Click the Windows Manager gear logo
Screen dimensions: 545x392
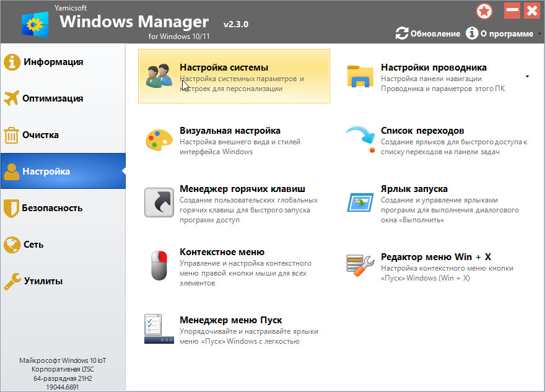[35, 24]
